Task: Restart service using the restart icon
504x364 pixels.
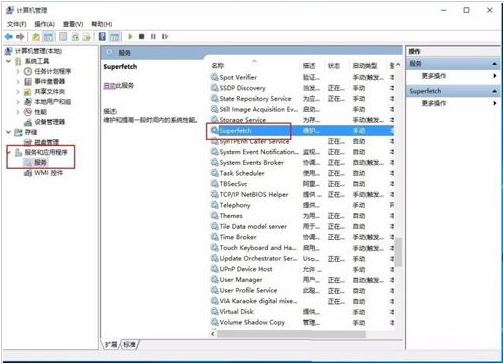Action: tap(165, 37)
